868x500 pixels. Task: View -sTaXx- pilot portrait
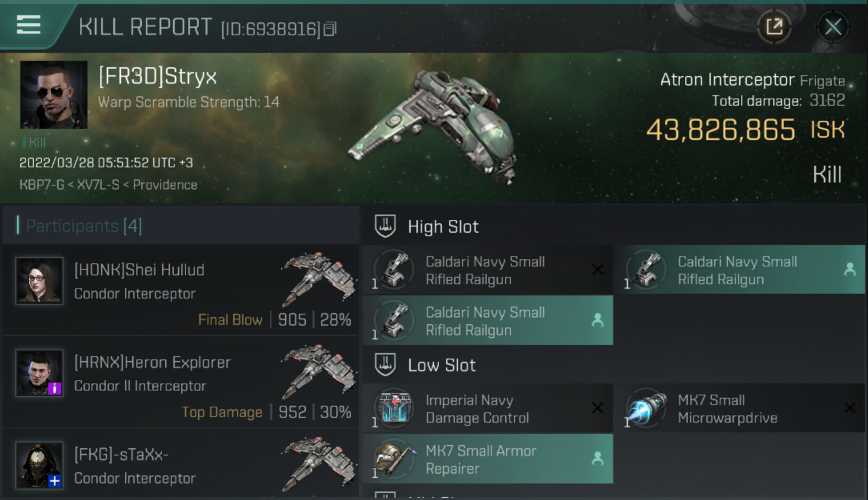click(39, 465)
